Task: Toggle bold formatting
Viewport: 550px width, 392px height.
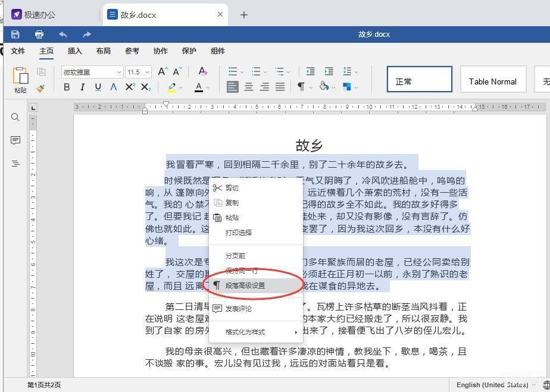Action: (x=67, y=87)
